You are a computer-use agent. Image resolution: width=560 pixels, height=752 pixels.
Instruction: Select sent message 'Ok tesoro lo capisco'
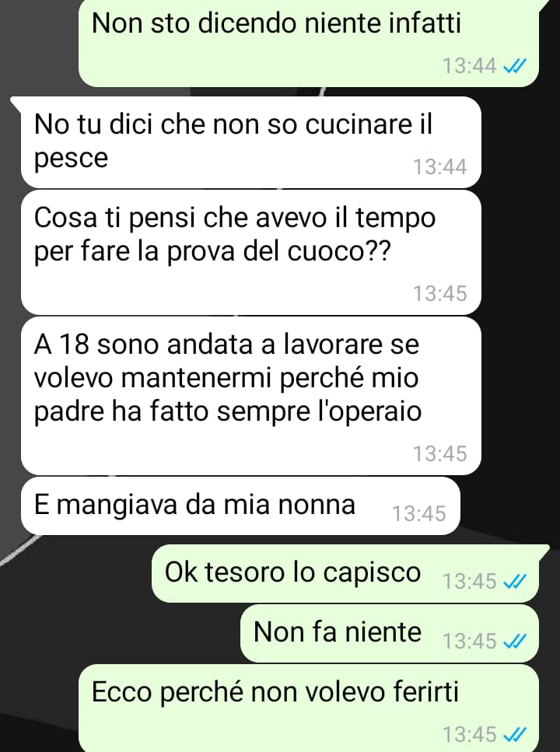coord(345,574)
